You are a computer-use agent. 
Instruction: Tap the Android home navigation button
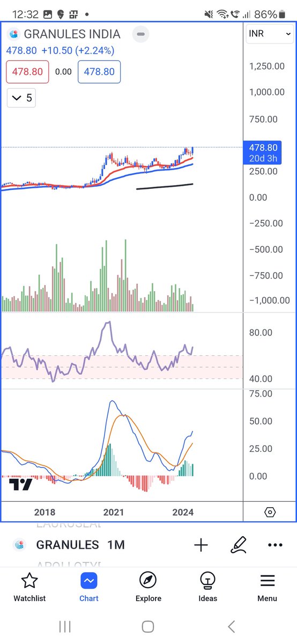148,626
